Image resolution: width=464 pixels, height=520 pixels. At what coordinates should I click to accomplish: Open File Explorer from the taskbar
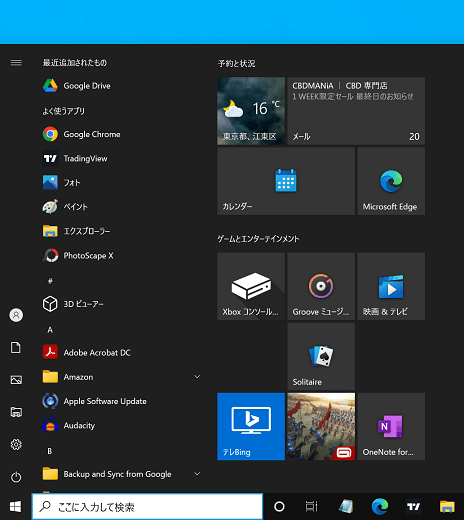[447, 507]
